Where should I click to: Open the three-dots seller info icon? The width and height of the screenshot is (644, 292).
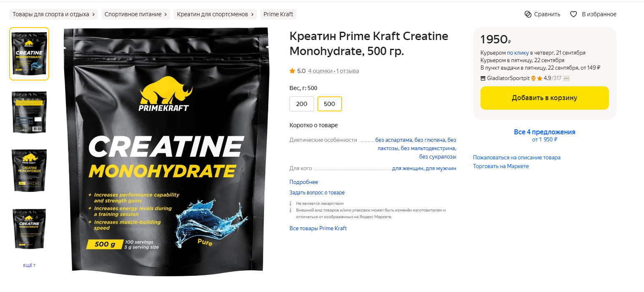click(x=566, y=78)
